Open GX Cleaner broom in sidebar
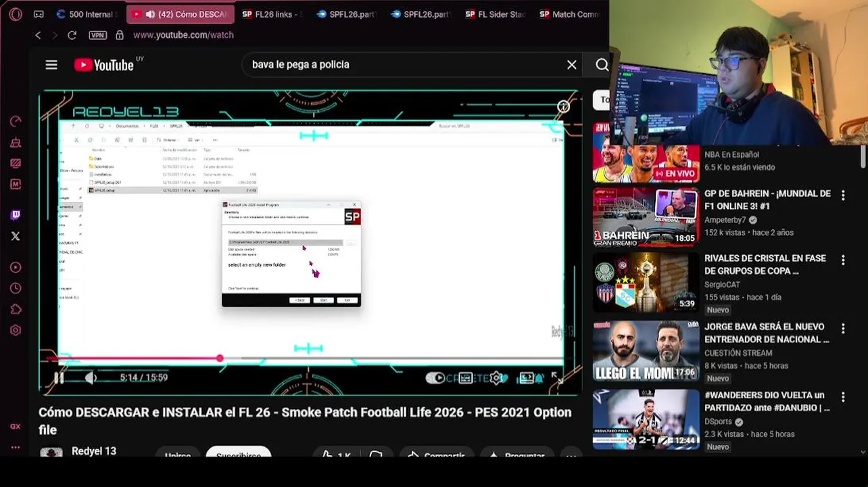This screenshot has height=487, width=868. 16,143
